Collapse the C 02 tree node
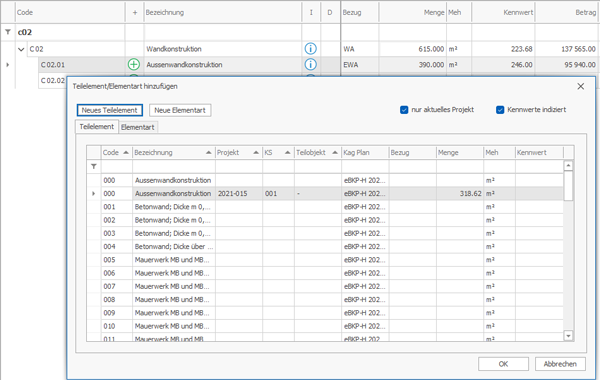Image resolution: width=600 pixels, height=380 pixels. (21, 49)
